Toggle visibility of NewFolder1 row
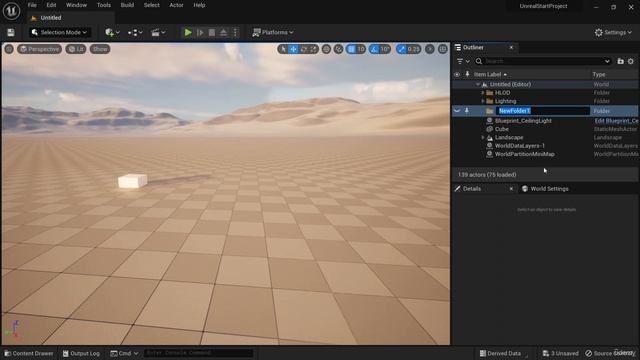 (457, 111)
